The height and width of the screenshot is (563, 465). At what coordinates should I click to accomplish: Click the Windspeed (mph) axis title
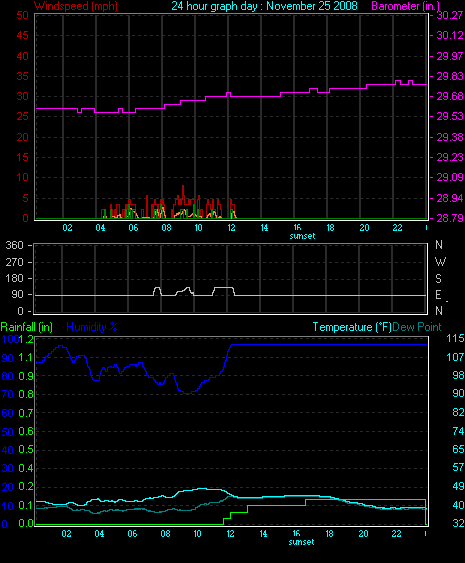click(76, 6)
